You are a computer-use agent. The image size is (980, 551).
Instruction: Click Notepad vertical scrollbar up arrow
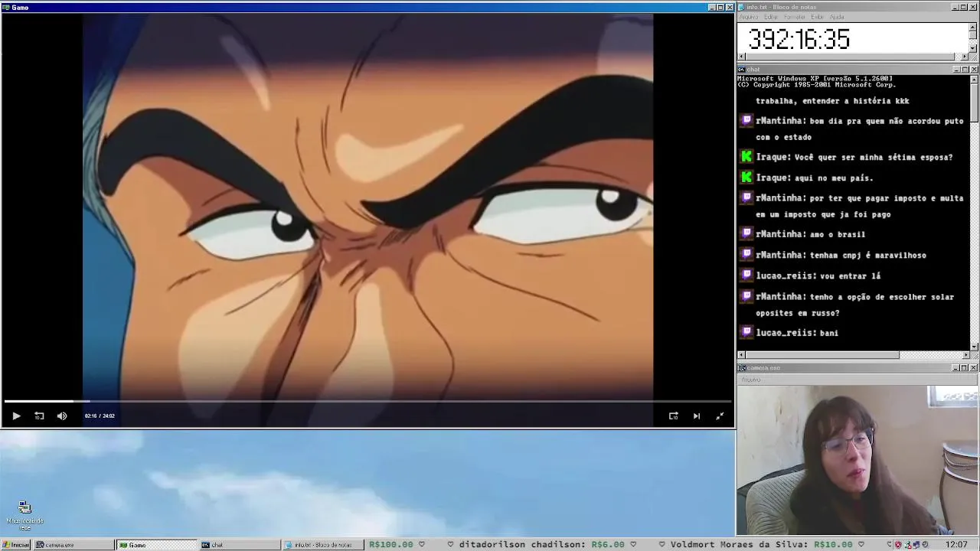point(973,27)
